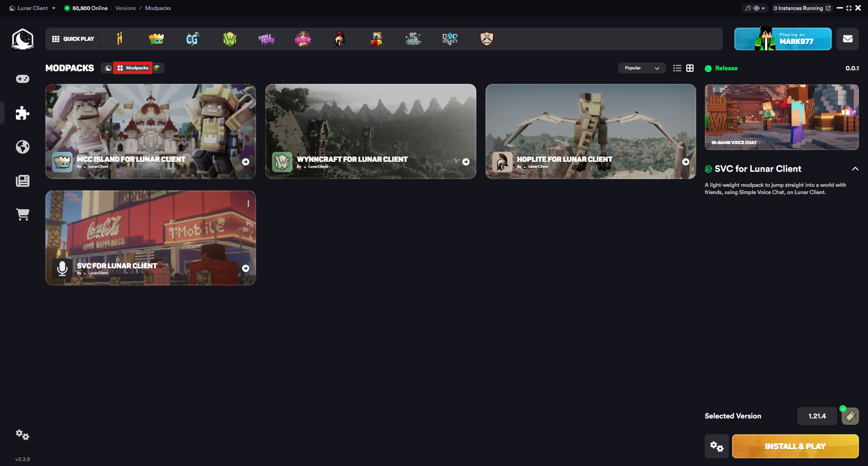Select the grass block filter tab

(157, 68)
